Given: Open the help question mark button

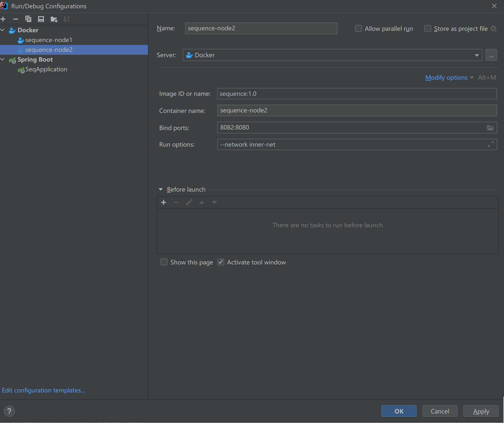Looking at the screenshot, I should pyautogui.click(x=9, y=411).
